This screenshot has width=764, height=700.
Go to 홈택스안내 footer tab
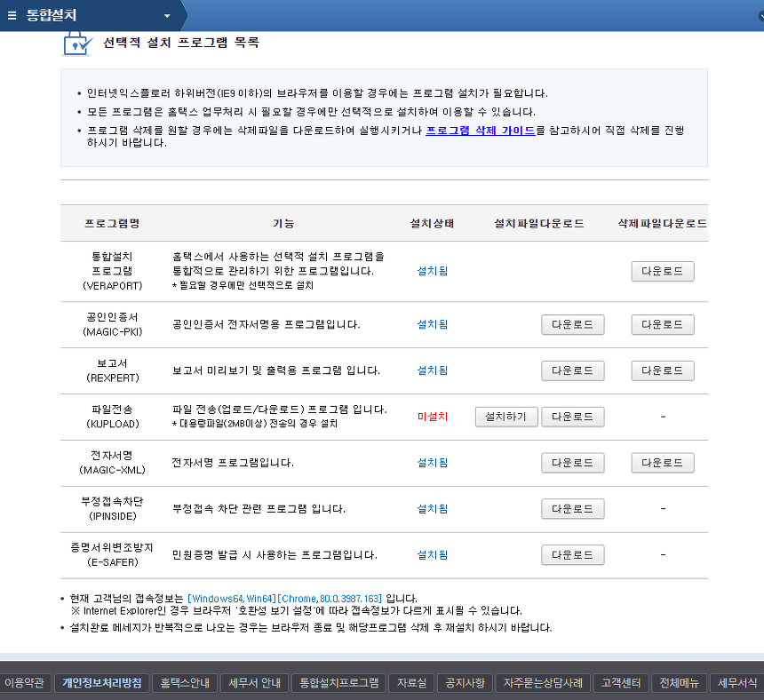183,683
